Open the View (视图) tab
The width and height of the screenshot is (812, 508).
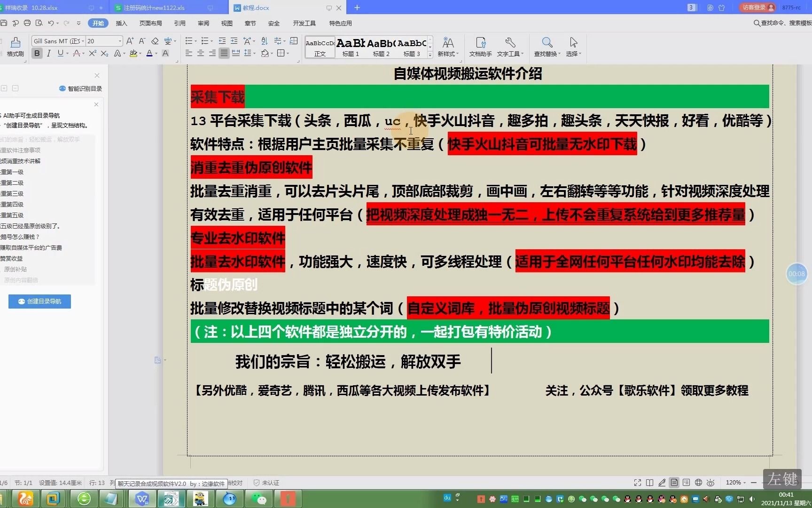pyautogui.click(x=227, y=23)
